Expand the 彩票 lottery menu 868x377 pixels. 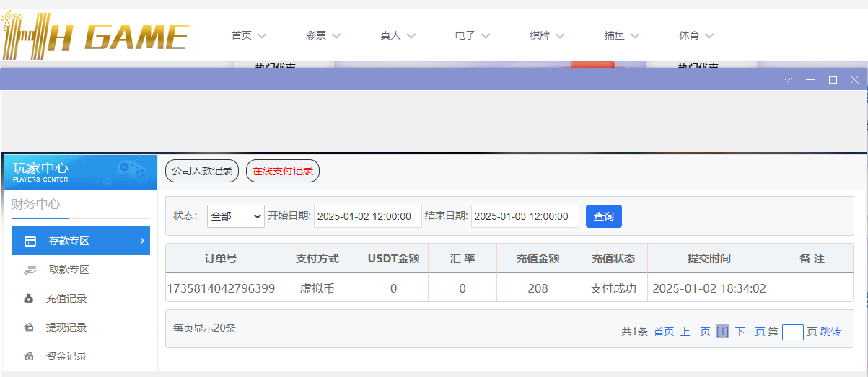coord(323,35)
